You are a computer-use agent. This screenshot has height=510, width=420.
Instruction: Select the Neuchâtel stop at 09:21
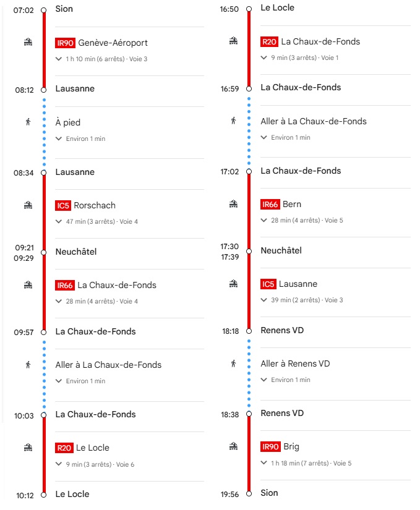click(76, 252)
